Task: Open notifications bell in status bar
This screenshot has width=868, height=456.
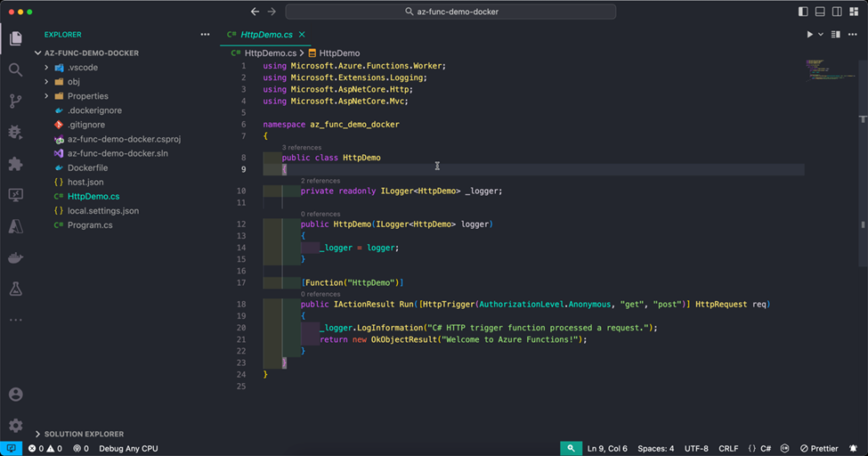Action: coord(854,448)
